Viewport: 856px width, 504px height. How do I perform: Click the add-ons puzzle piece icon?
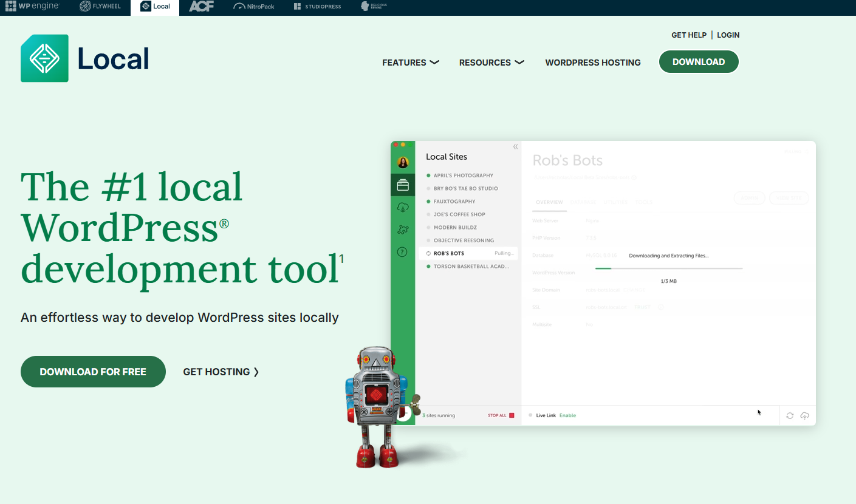tap(402, 230)
